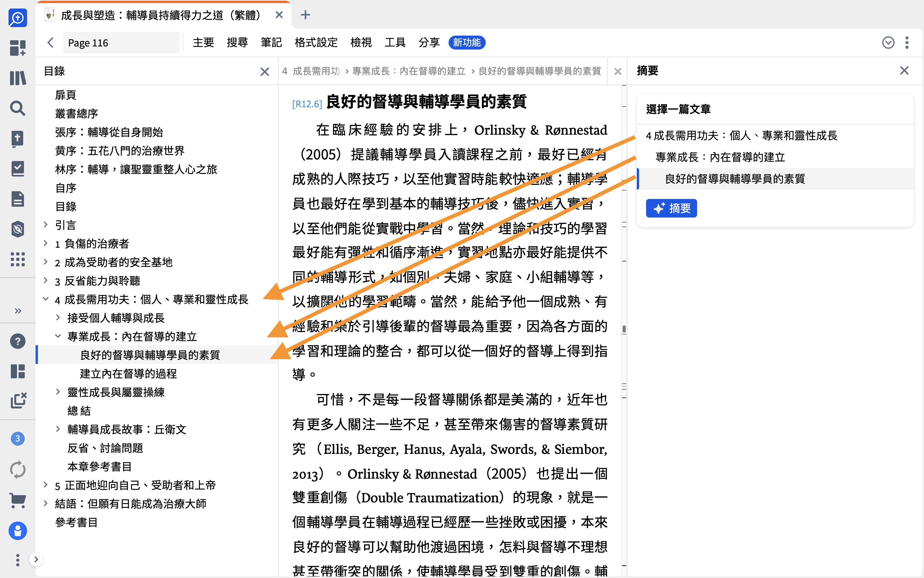Open the layouts panel icon
This screenshot has height=578, width=924.
[18, 371]
